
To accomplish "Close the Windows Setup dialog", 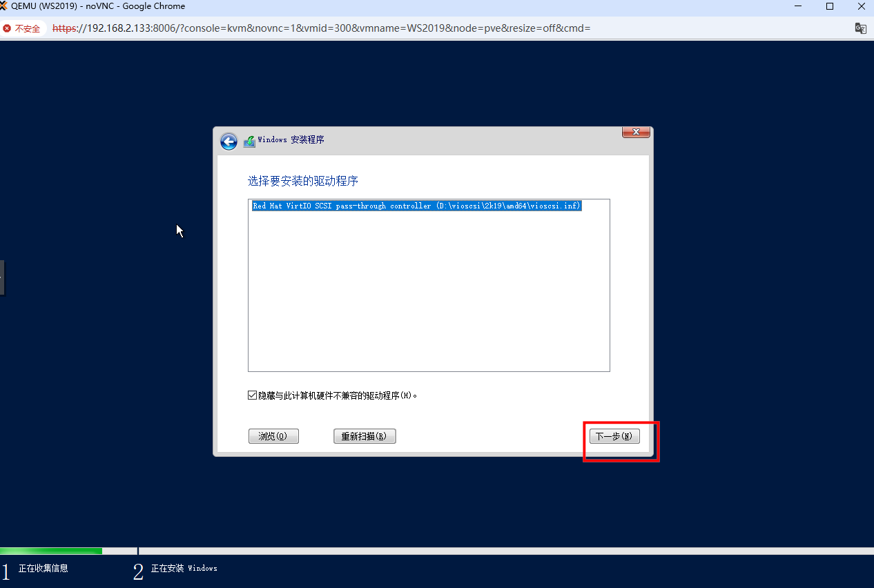I will pyautogui.click(x=636, y=132).
